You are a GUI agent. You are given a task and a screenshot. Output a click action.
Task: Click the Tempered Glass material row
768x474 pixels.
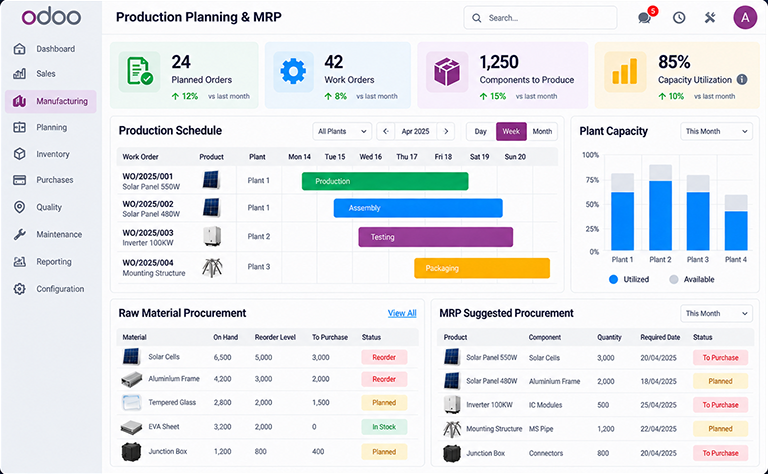[x=267, y=403]
